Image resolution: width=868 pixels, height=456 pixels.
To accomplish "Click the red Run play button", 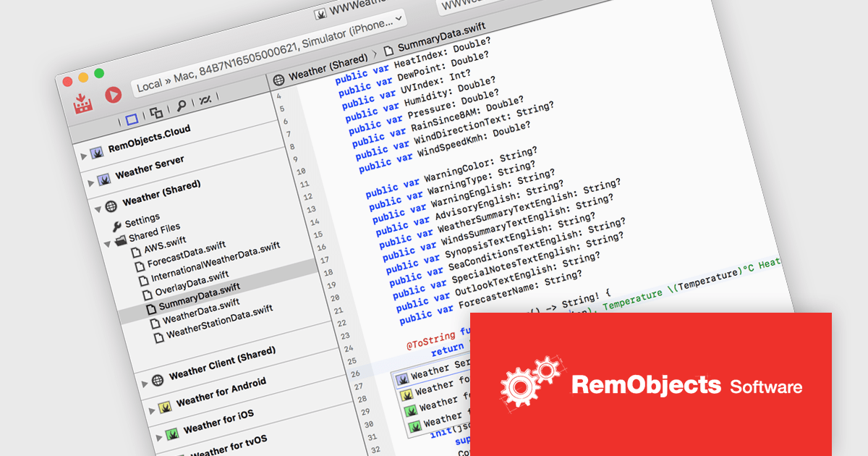I will tap(113, 95).
